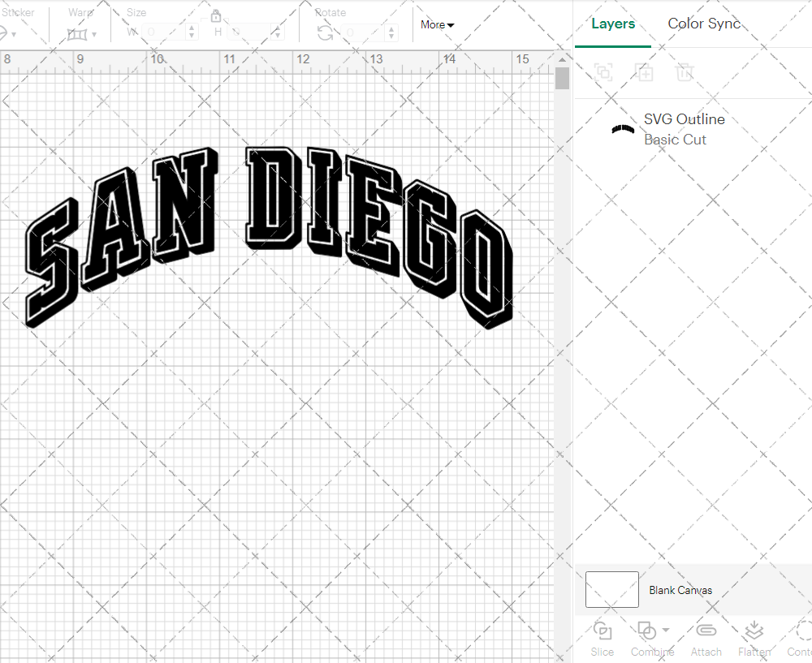Click the Blank Canvas swatch

pos(611,589)
